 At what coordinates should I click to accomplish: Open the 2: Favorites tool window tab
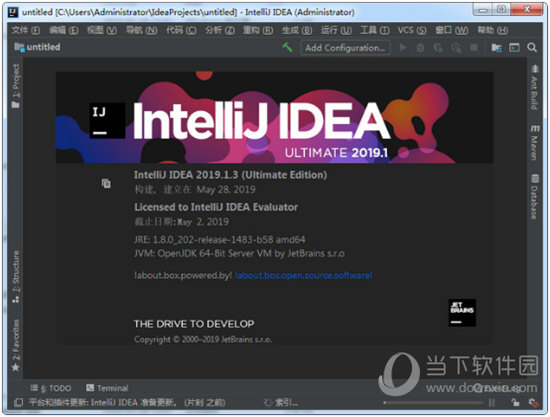[x=16, y=345]
